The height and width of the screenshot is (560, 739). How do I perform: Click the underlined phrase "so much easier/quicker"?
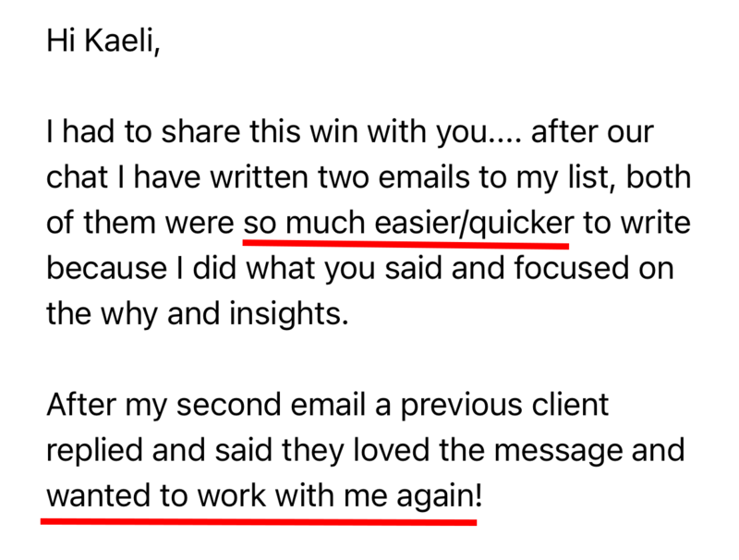tap(408, 223)
